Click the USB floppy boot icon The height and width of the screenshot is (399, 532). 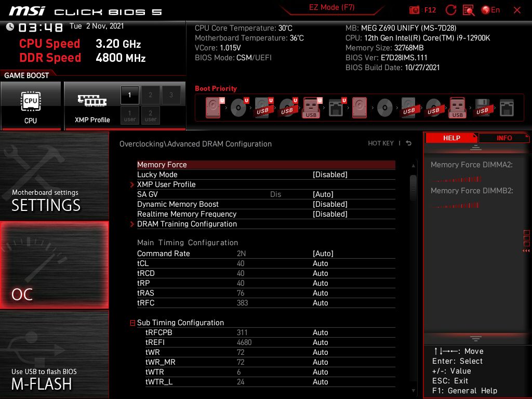coord(483,108)
